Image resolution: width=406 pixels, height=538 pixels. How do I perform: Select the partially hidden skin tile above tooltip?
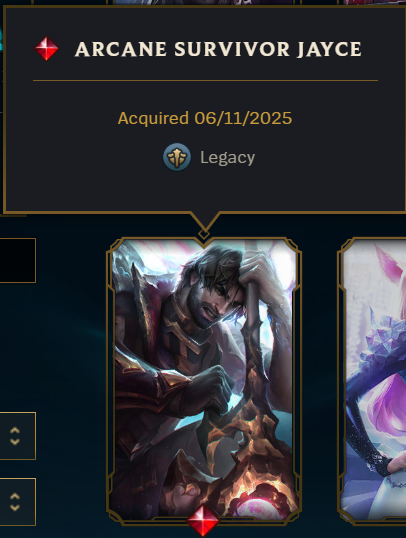coord(204,2)
